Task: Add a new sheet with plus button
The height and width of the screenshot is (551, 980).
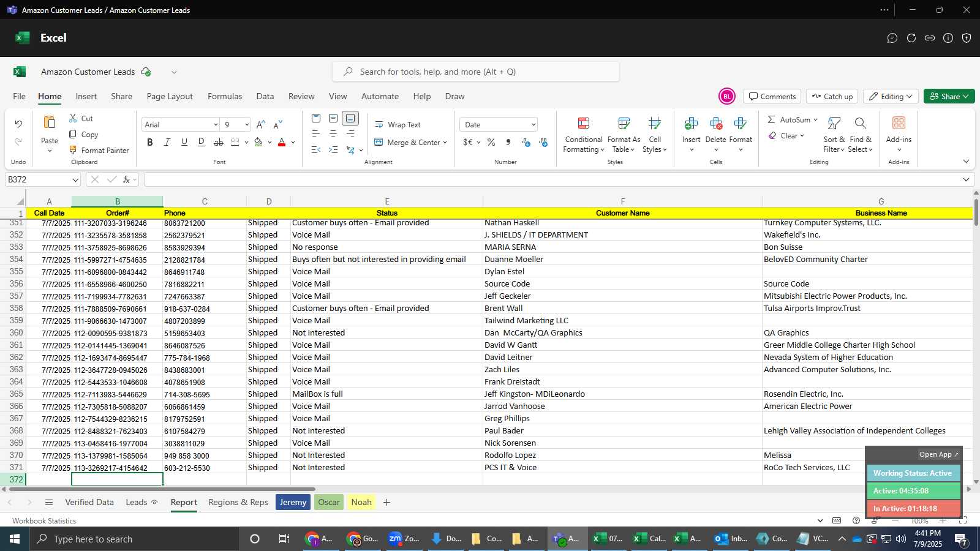Action: pos(386,502)
